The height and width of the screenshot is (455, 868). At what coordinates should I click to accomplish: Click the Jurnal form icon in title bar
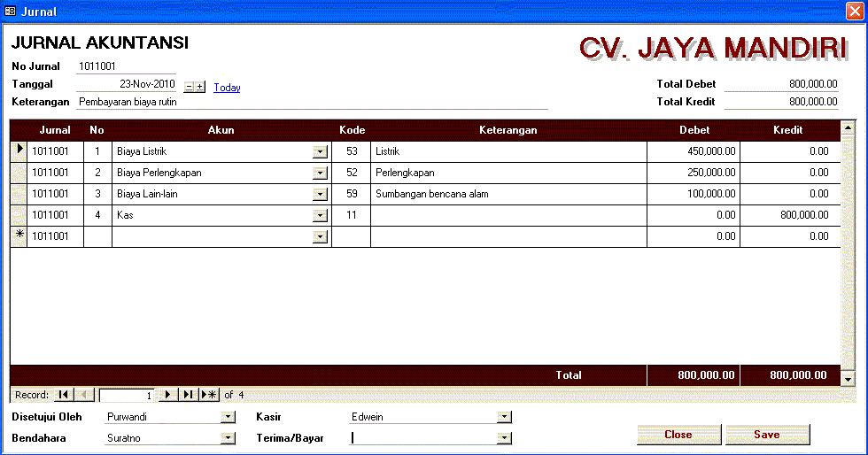click(10, 12)
